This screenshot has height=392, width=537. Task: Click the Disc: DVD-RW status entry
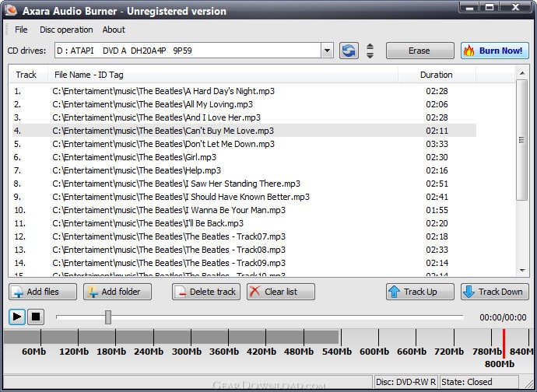[405, 382]
